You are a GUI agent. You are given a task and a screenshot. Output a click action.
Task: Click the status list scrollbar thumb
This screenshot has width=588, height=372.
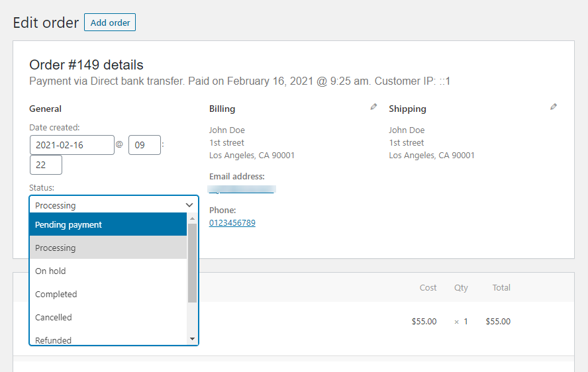[x=192, y=263]
